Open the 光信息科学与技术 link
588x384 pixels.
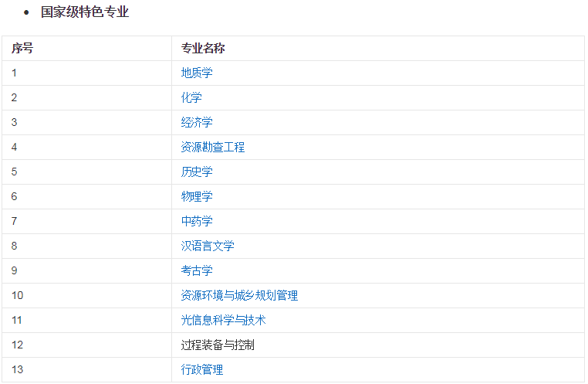click(x=223, y=321)
